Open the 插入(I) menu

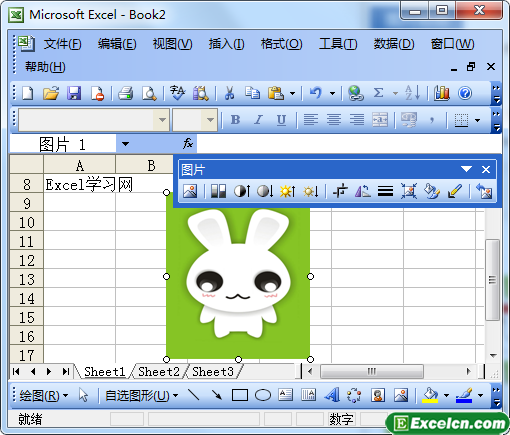(226, 44)
